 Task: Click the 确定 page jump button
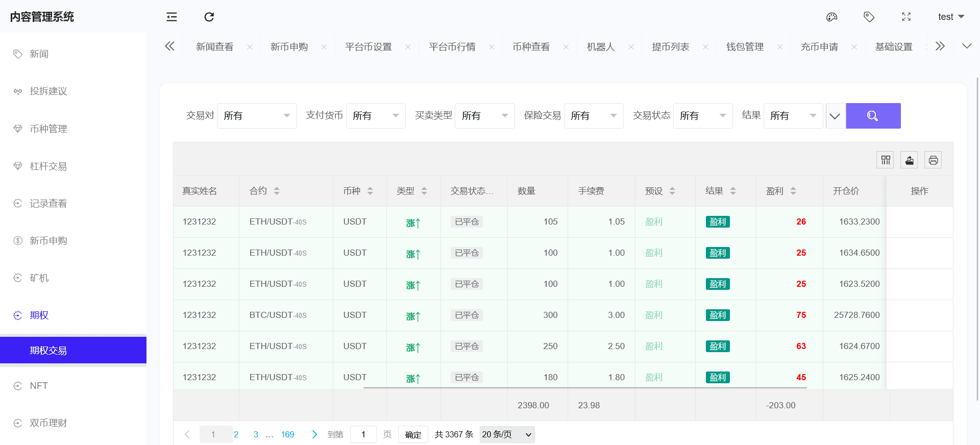point(413,434)
